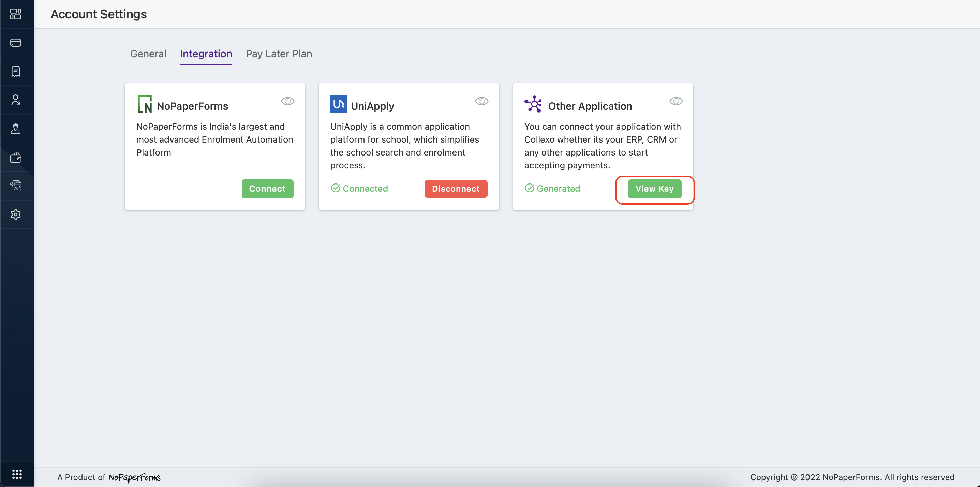Open the card payments icon in sidebar
980x487 pixels.
[x=16, y=43]
